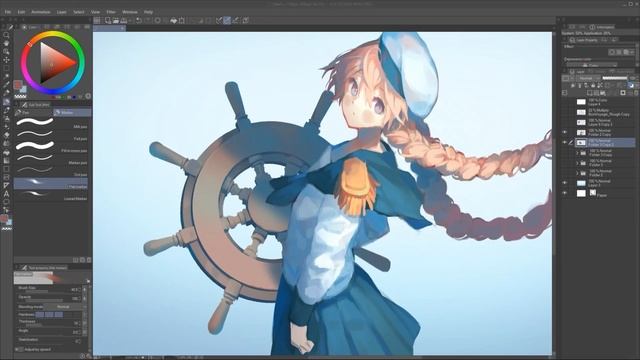Switch to the Pen sub tool tab
640x360 pixels.
coord(33,113)
